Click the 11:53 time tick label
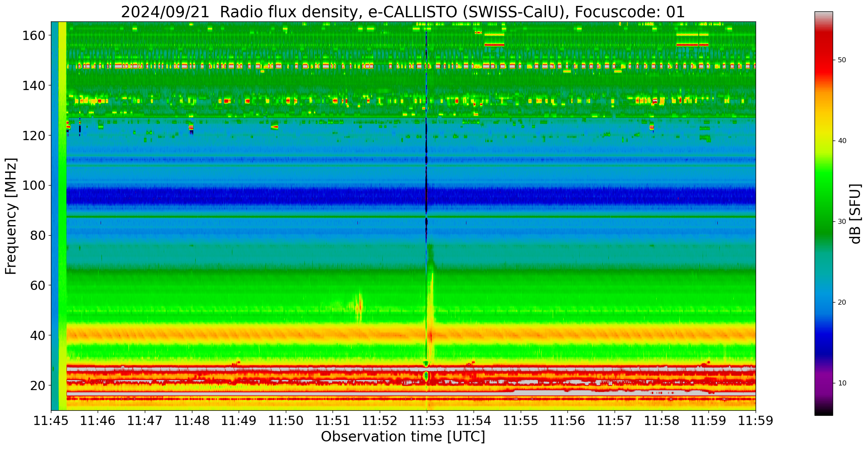868x449 pixels. (x=427, y=421)
